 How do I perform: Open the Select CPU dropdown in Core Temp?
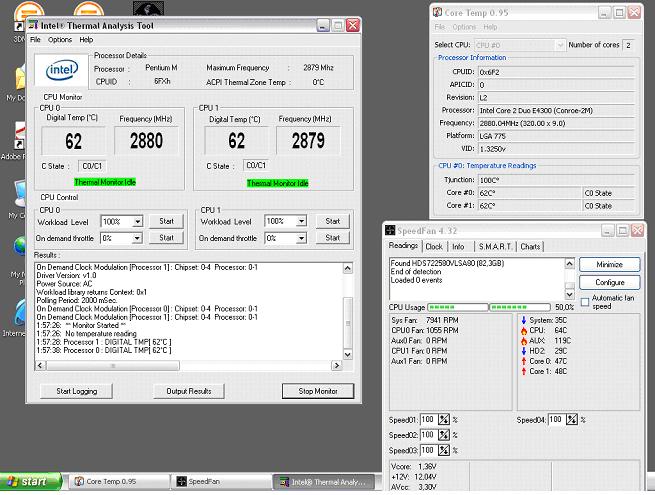(560, 45)
